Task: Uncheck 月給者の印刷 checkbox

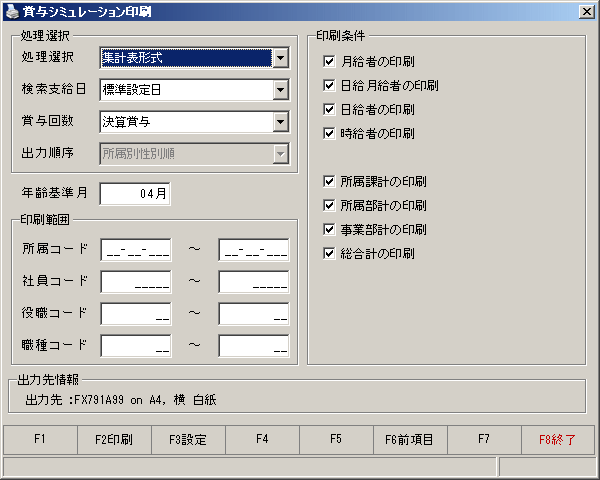Action: [x=329, y=61]
